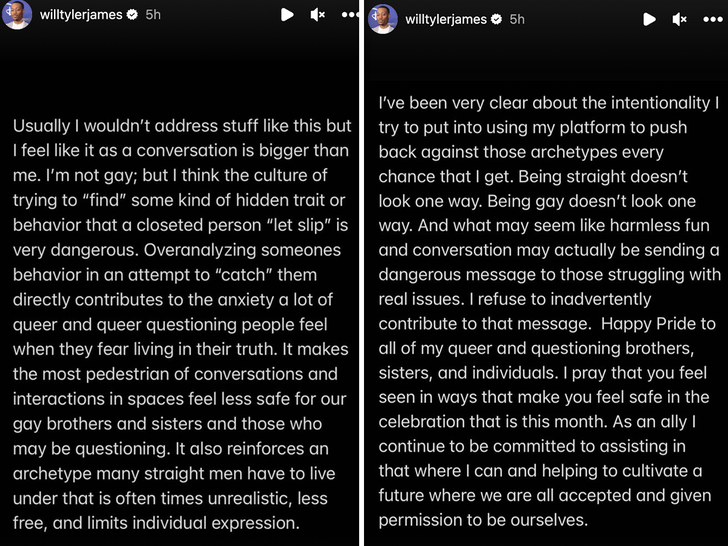728x546 pixels.
Task: Unmute audio on the left story
Action: tap(318, 15)
